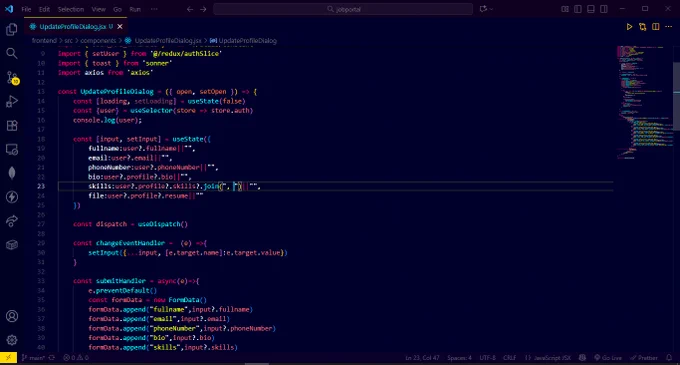Click the jobportal command center search box

point(343,9)
